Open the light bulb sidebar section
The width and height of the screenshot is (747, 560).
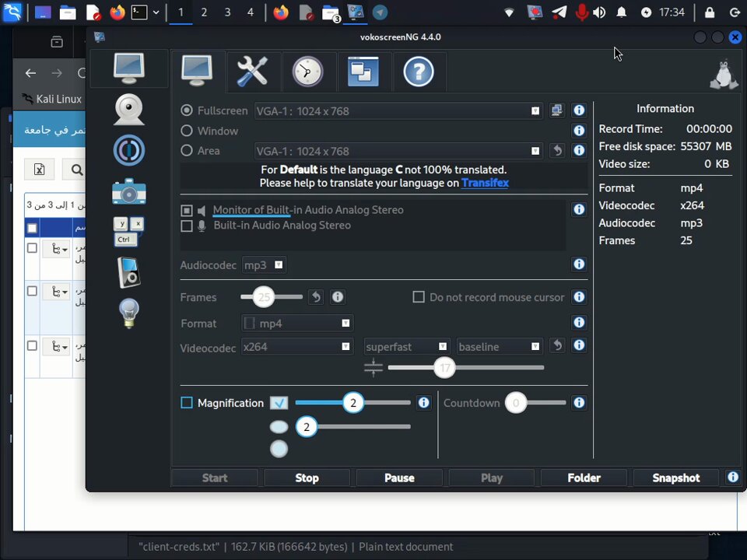pyautogui.click(x=128, y=313)
